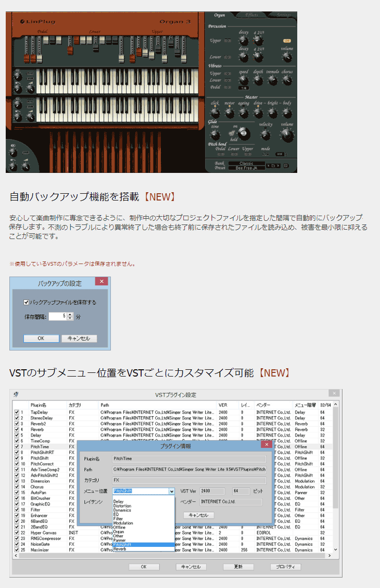380x588 pixels.
Task: Click the Master velocity knob
Action: tap(265, 134)
